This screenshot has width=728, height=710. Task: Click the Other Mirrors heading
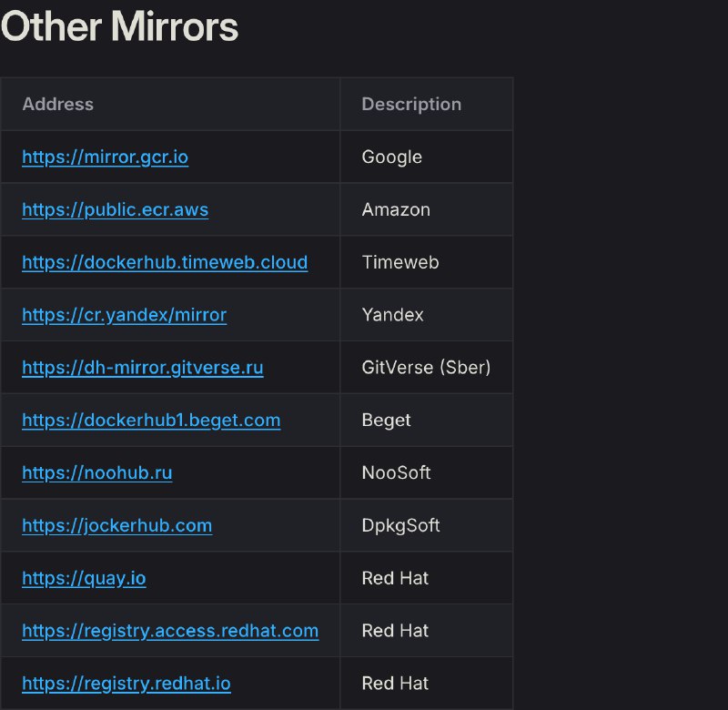[x=119, y=26]
